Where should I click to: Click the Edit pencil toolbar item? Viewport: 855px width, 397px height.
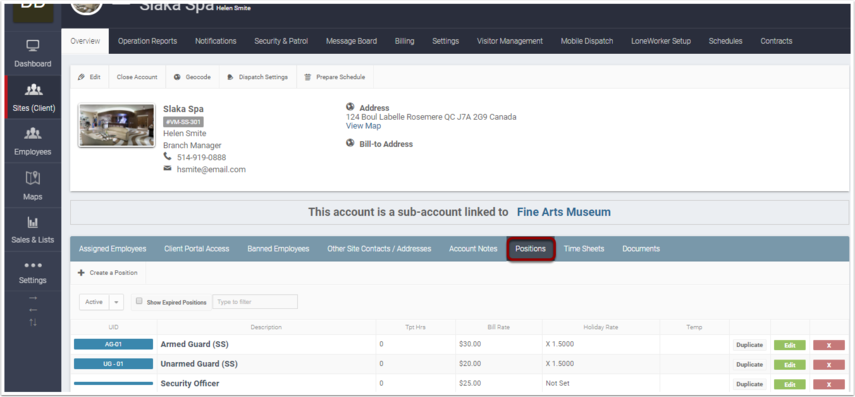click(x=89, y=77)
